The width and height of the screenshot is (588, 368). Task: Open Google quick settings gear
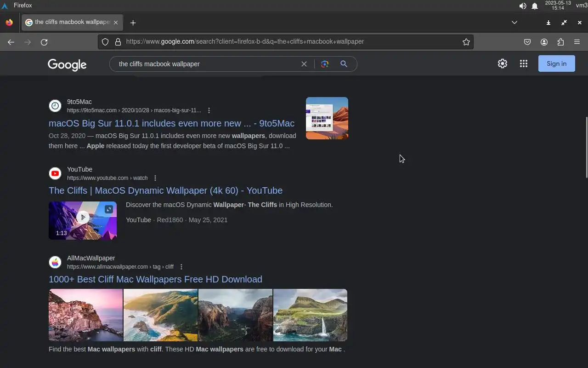(x=503, y=63)
